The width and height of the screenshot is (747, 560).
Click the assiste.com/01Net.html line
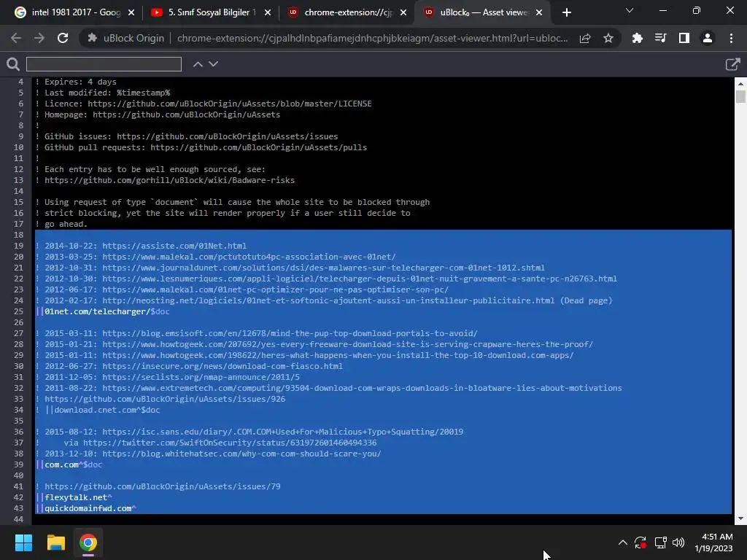[141, 246]
